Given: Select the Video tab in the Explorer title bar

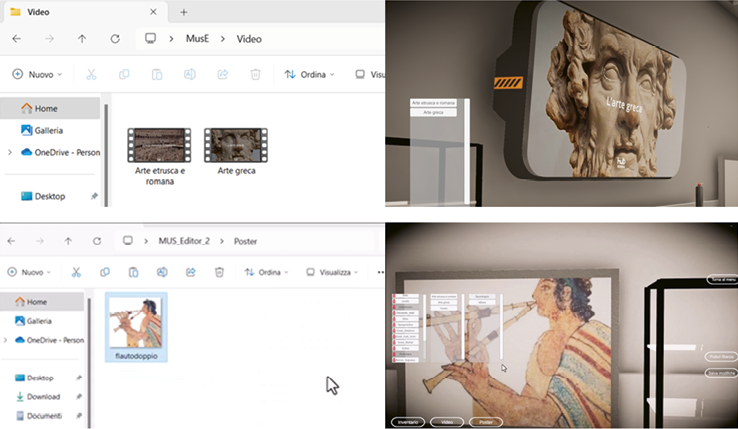Looking at the screenshot, I should click(85, 12).
